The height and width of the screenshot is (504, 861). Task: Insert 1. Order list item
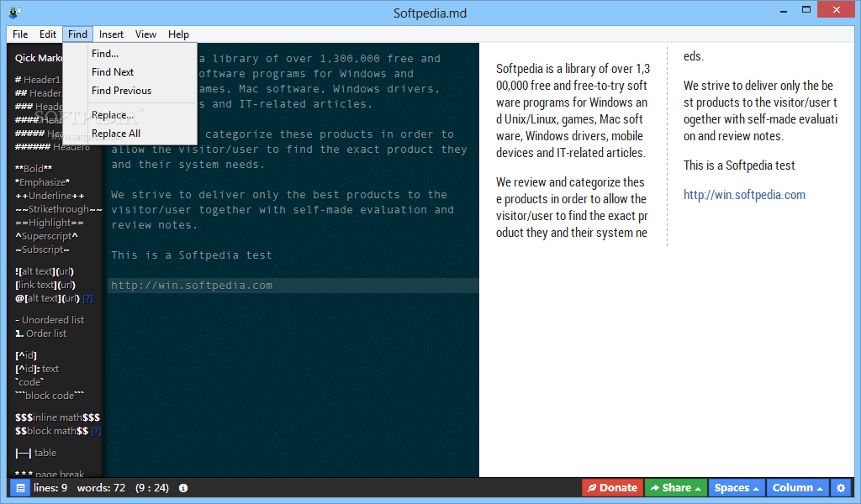(40, 333)
